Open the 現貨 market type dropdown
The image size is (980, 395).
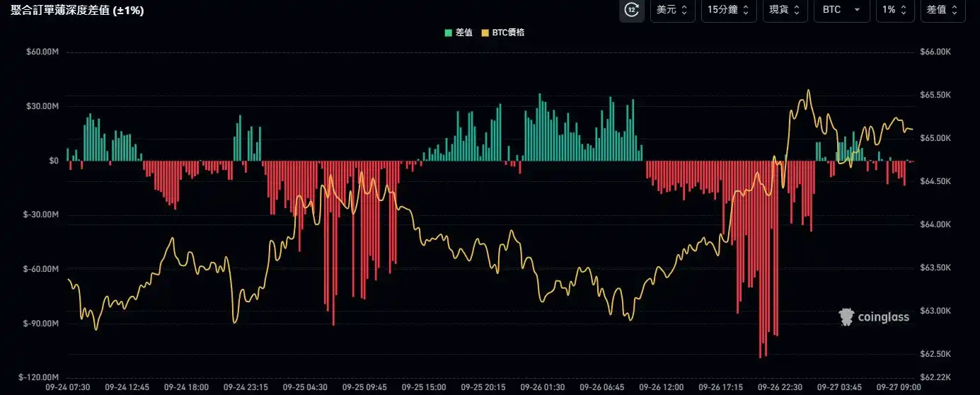tap(785, 10)
